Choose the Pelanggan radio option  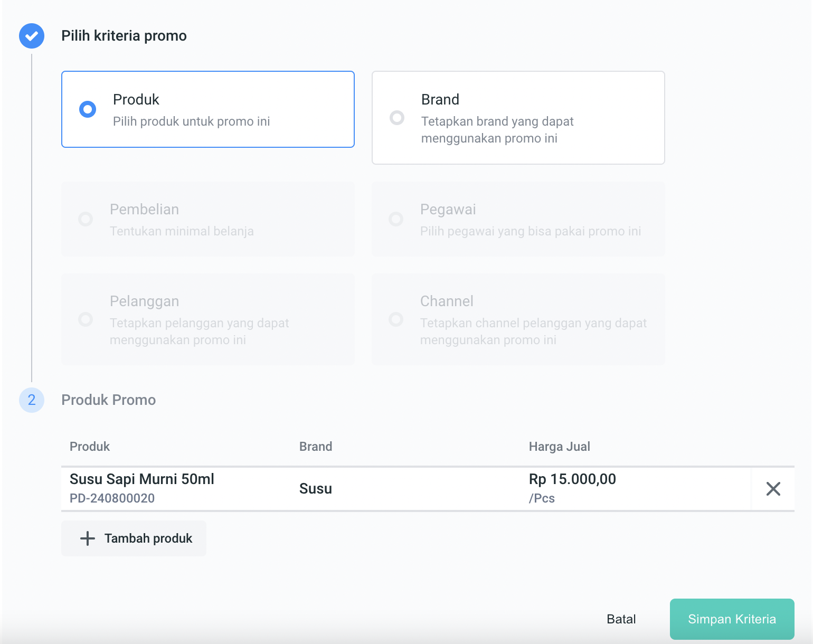click(86, 319)
